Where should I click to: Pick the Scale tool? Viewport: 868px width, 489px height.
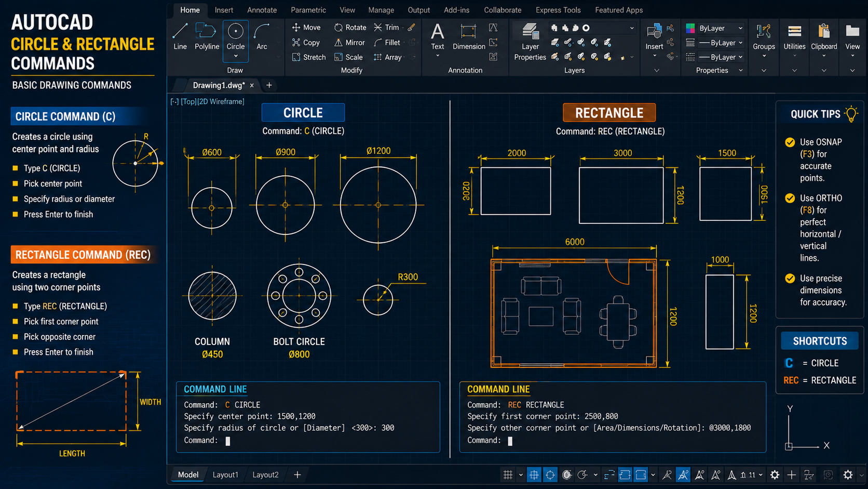[348, 57]
